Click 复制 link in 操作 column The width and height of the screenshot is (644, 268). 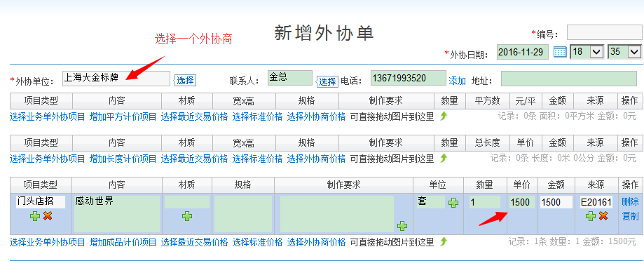click(x=630, y=216)
